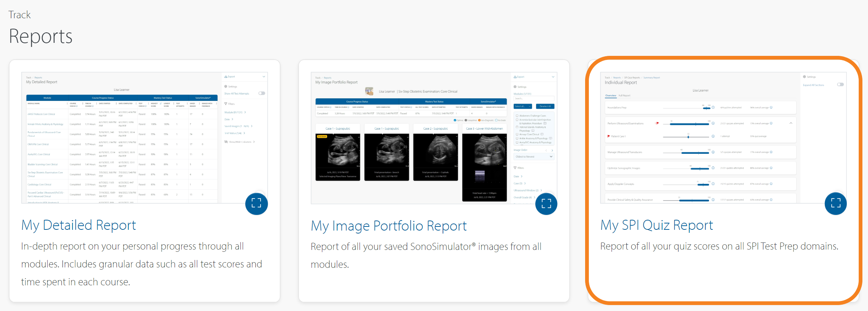Toggle Show All Test Attempts switch
Image resolution: width=868 pixels, height=311 pixels.
click(262, 93)
